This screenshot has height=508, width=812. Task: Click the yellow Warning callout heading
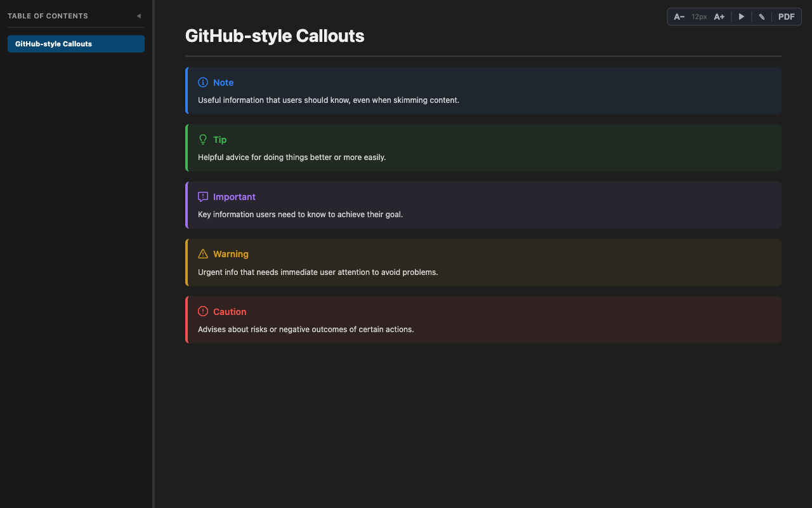tap(232, 253)
